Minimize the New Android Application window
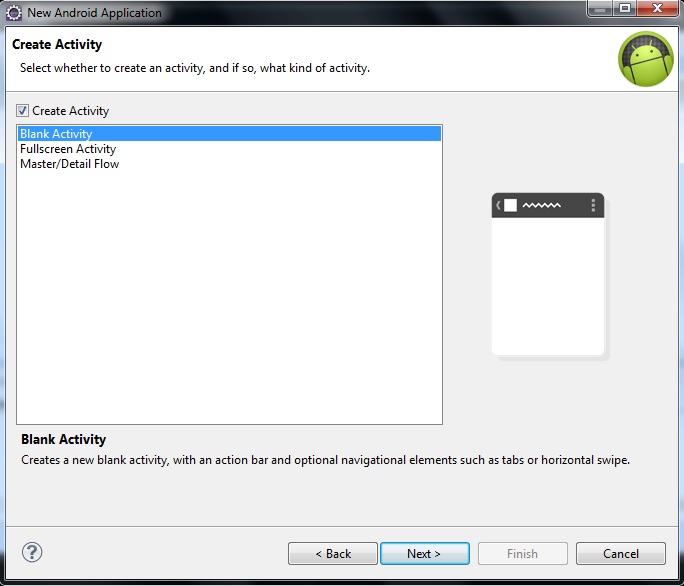This screenshot has height=586, width=684. [600, 8]
